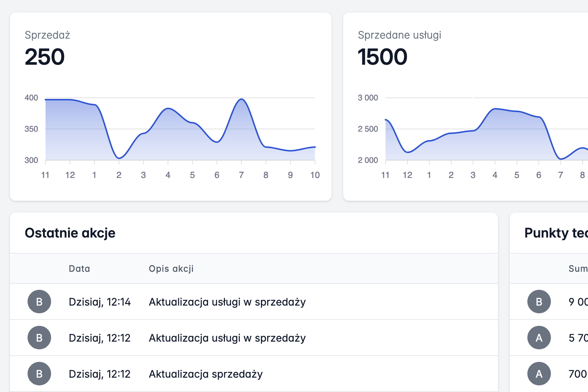Click the 300 axis label on Sprzedaż chart
The height and width of the screenshot is (392, 588).
[31, 160]
